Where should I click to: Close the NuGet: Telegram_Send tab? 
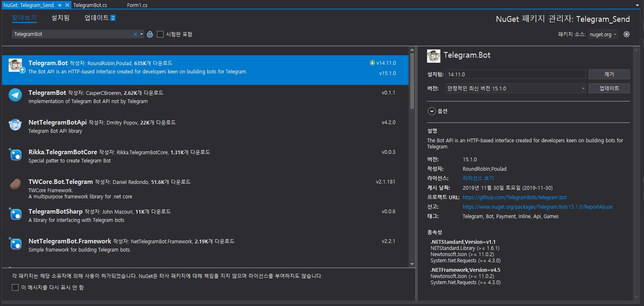coord(67,5)
